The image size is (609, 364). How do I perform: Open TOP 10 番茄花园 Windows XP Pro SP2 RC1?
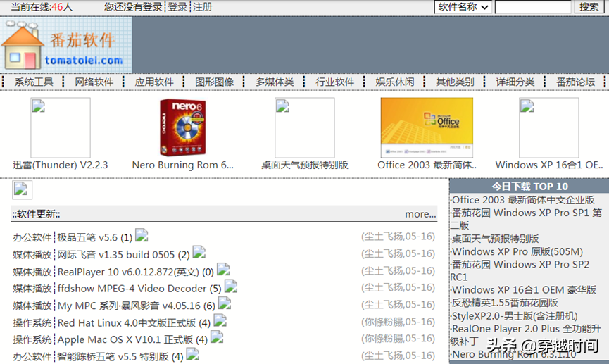tap(520, 270)
